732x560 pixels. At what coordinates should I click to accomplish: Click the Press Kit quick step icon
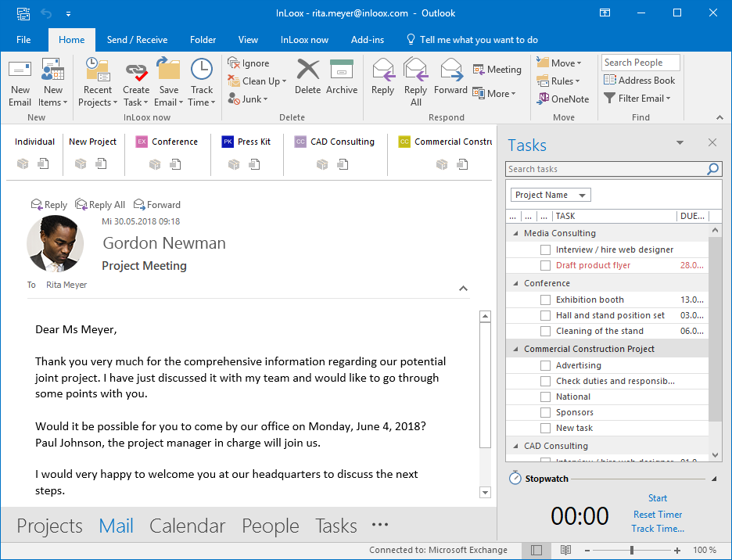[x=228, y=142]
